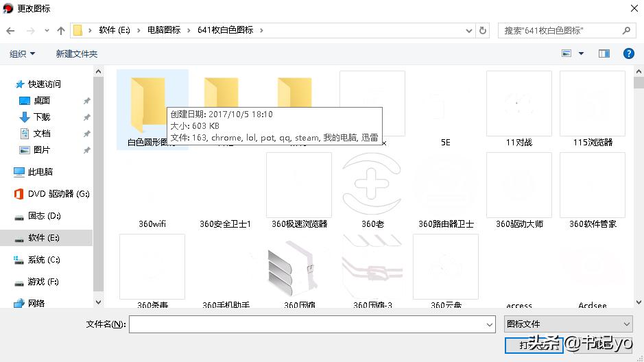Select the 360压缩 icon file
The width and height of the screenshot is (644, 362).
(x=299, y=271)
